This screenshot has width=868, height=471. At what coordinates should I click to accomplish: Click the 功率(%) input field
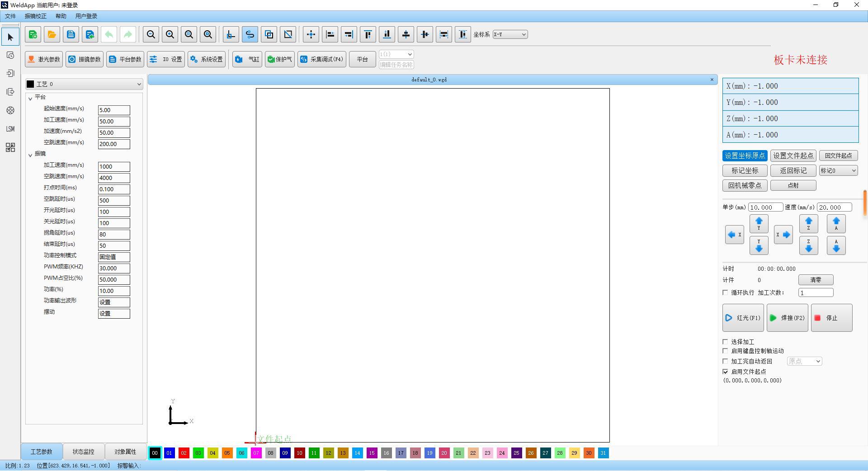tap(114, 291)
